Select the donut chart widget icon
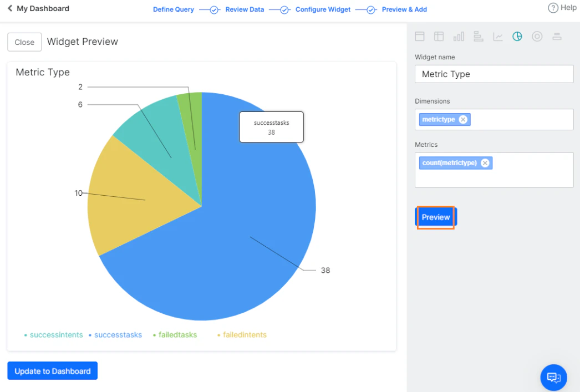580x392 pixels. pos(537,36)
